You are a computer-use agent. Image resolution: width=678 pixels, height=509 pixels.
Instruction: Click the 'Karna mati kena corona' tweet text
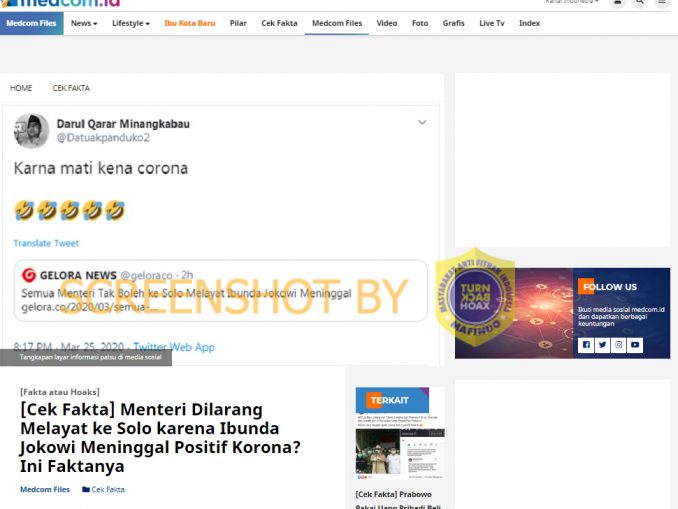pos(101,168)
